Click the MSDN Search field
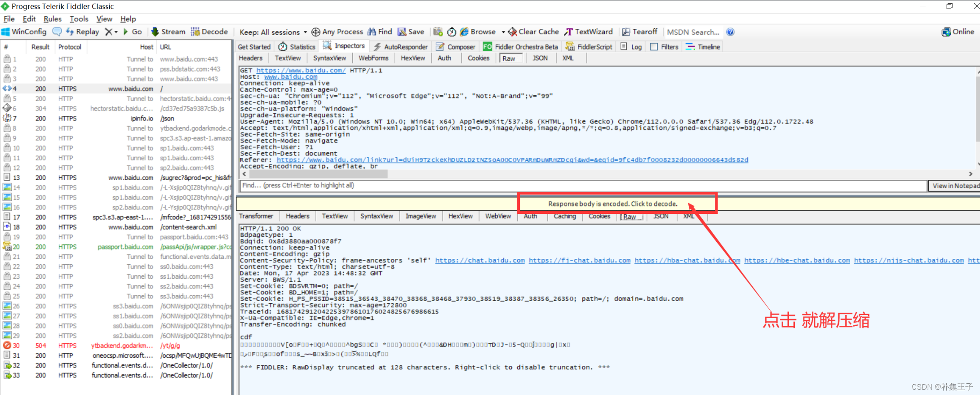Screen dimensions: 980x395 693,32
